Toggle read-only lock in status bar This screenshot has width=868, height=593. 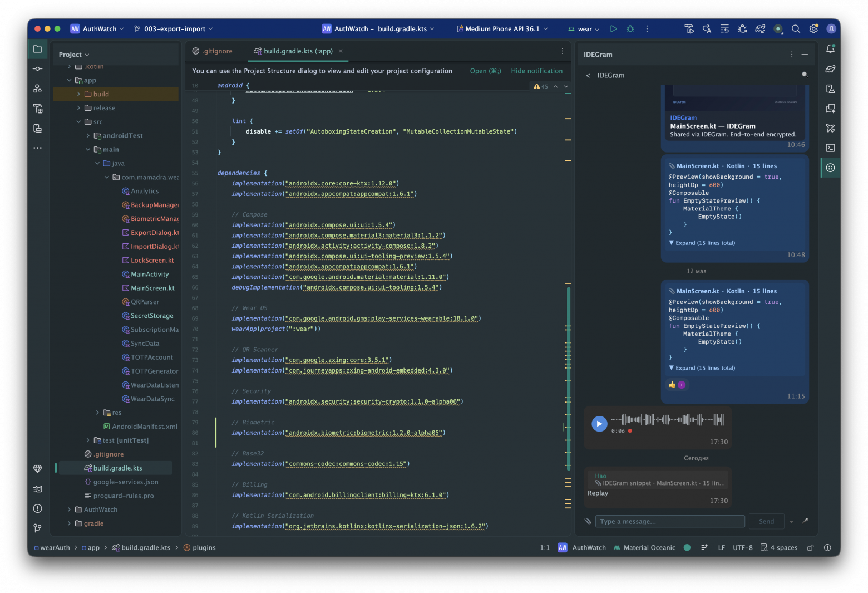[810, 548]
